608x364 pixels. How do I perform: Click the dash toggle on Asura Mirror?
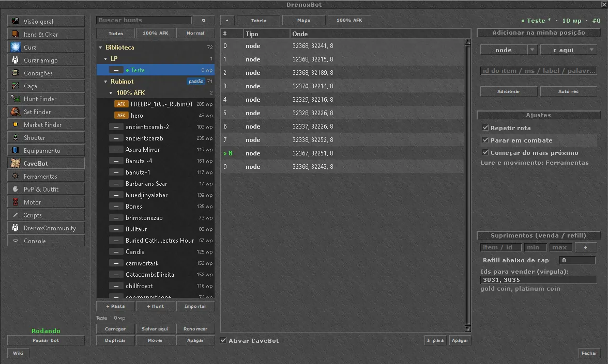(x=116, y=150)
